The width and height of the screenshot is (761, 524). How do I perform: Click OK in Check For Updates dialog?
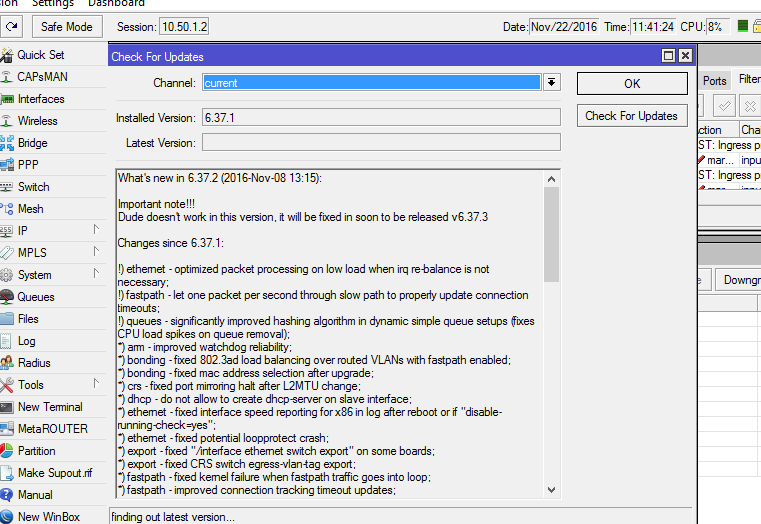click(x=632, y=83)
